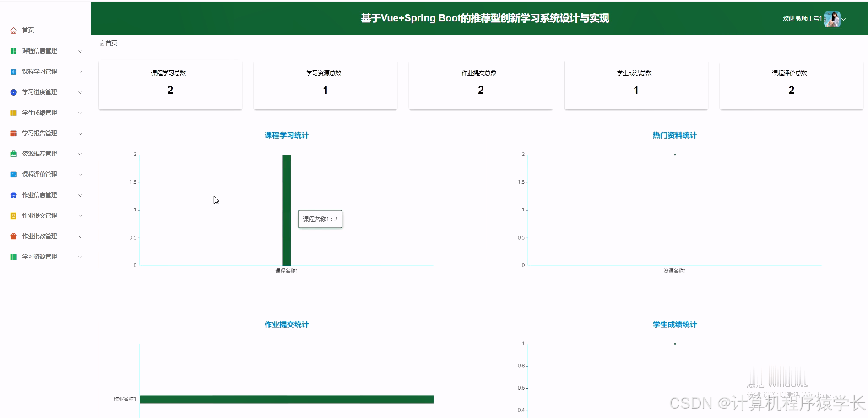868x418 pixels.
Task: Click the user avatar in the header
Action: [832, 19]
